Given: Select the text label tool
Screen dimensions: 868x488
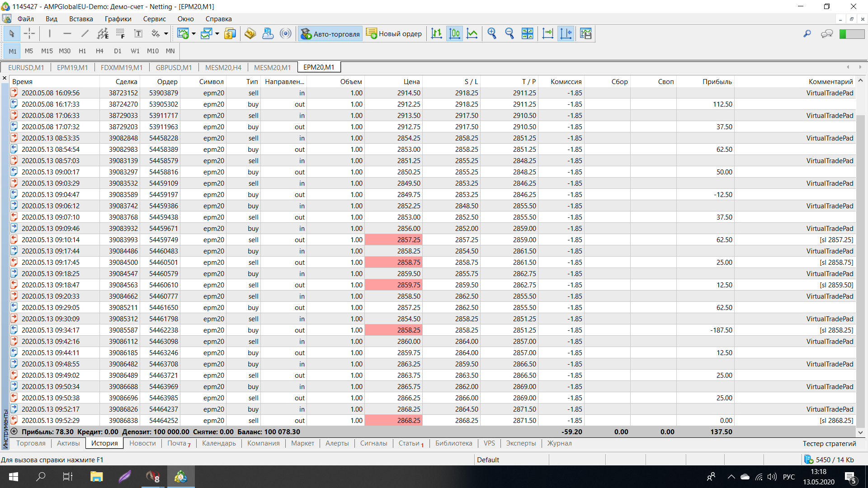Looking at the screenshot, I should pos(138,33).
